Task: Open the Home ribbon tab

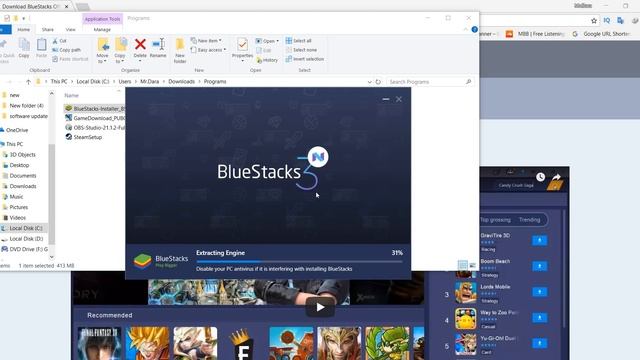Action: (x=23, y=29)
